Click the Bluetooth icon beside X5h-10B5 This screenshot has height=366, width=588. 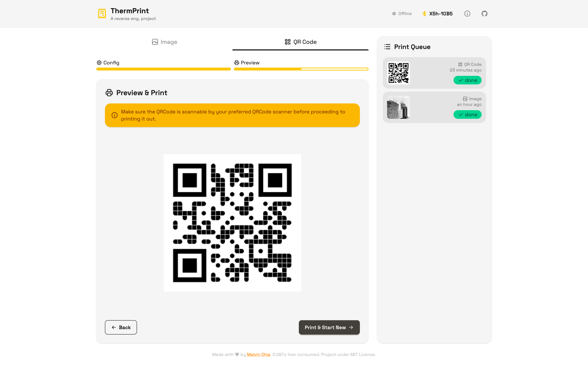pos(424,14)
